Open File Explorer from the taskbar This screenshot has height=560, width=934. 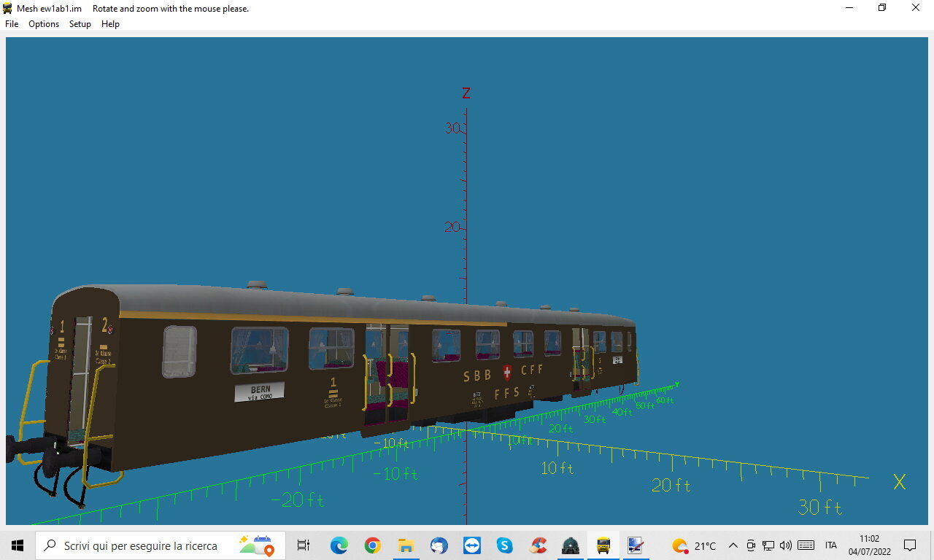406,545
